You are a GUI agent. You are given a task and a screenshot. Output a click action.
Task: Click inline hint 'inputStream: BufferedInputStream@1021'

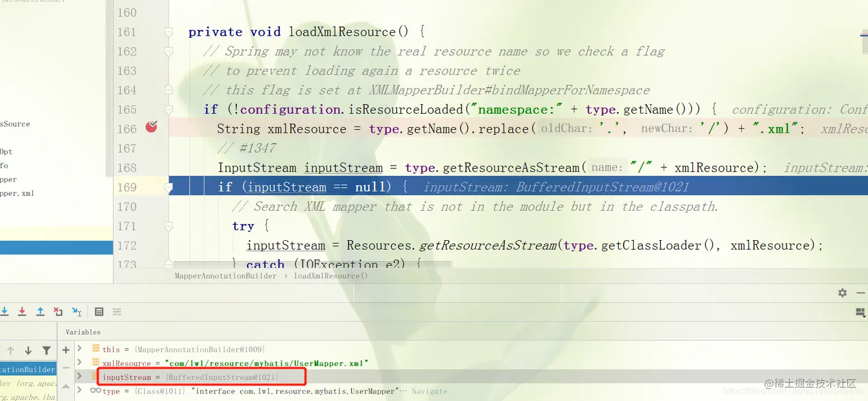pos(556,187)
